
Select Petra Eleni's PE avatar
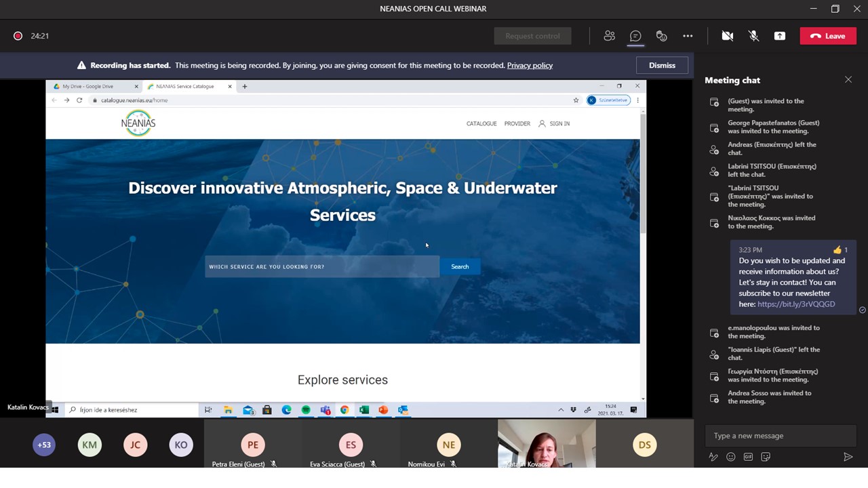coord(253,445)
